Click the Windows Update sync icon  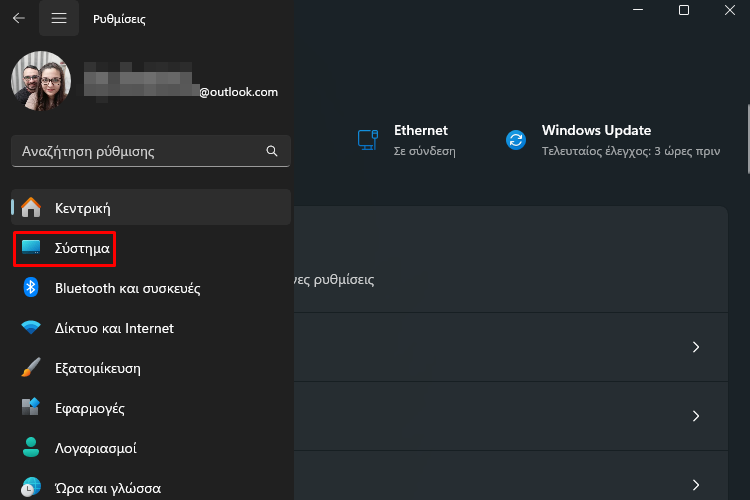516,140
